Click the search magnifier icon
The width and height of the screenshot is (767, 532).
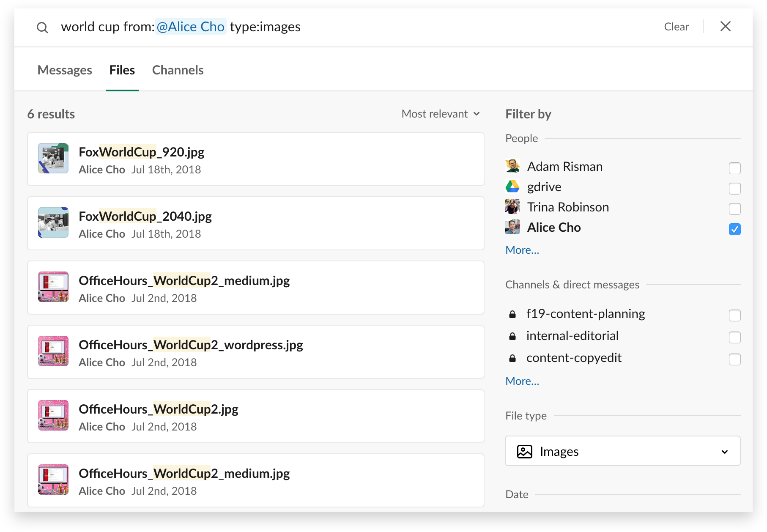pyautogui.click(x=42, y=27)
